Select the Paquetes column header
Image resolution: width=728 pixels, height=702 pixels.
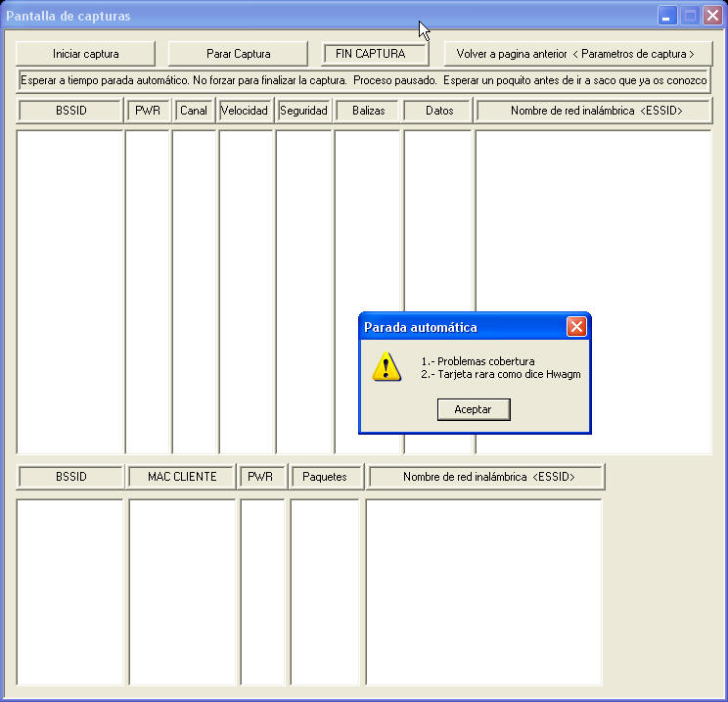point(325,477)
